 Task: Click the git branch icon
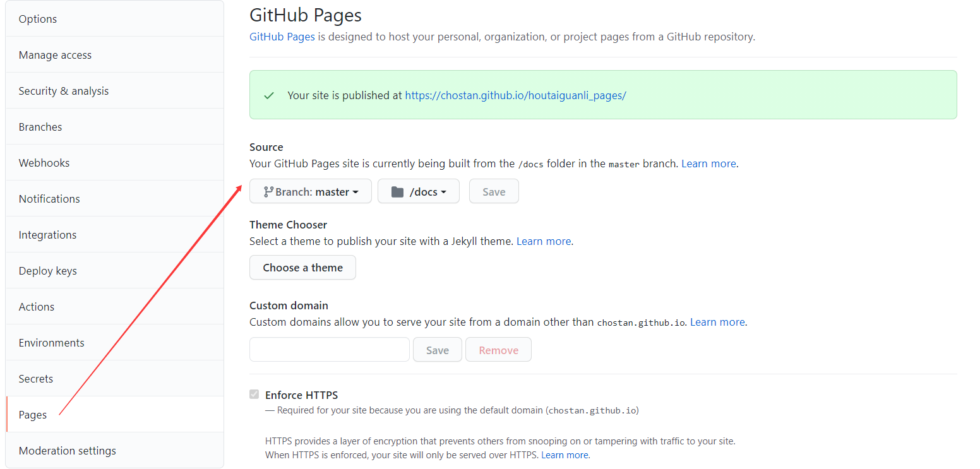tap(268, 192)
